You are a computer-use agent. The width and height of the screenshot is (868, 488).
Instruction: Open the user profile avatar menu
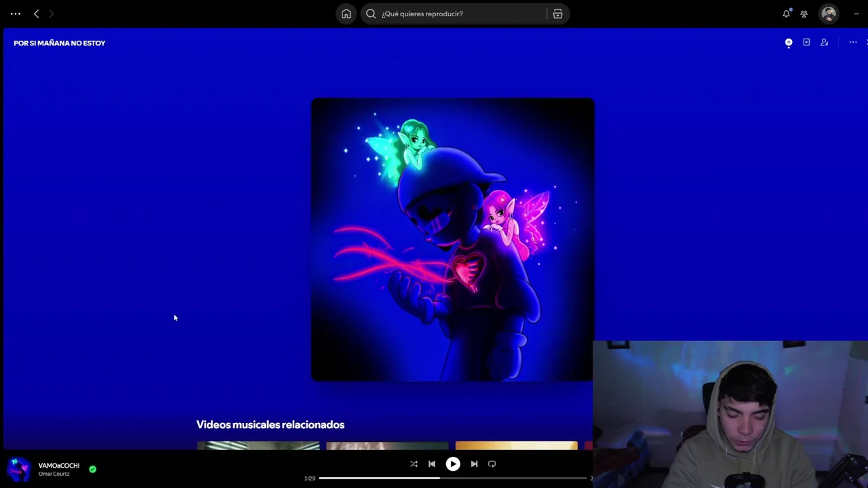point(829,14)
